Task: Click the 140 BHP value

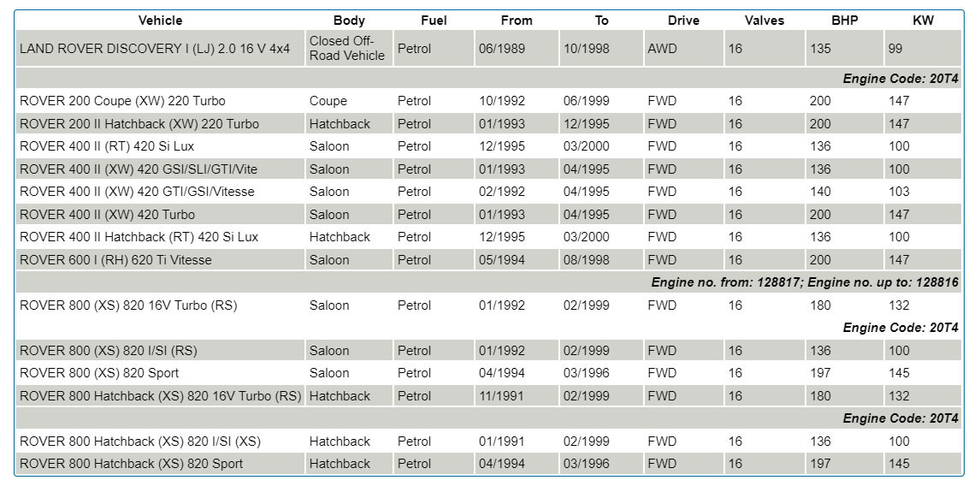Action: [820, 192]
